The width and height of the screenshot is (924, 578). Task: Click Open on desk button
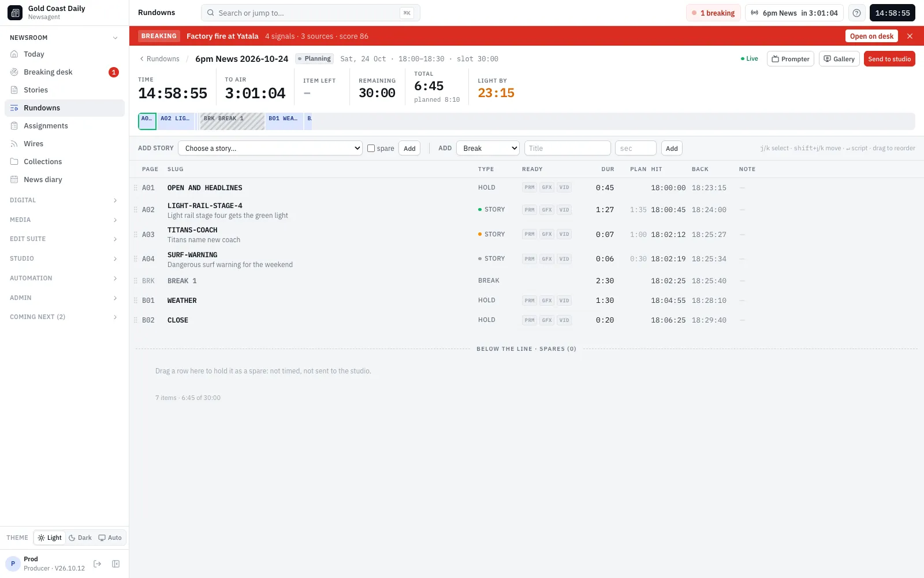pos(871,36)
